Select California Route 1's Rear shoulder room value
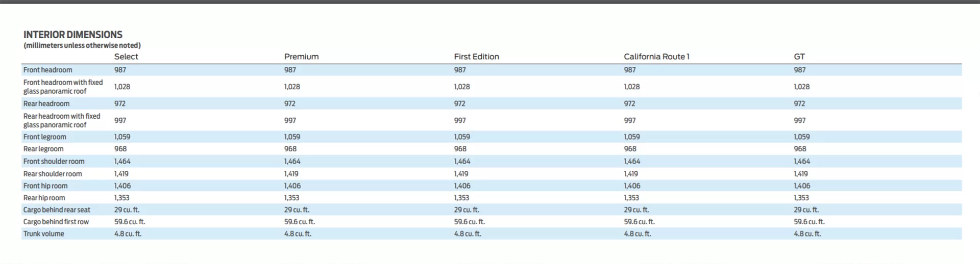This screenshot has width=980, height=264. 631,173
